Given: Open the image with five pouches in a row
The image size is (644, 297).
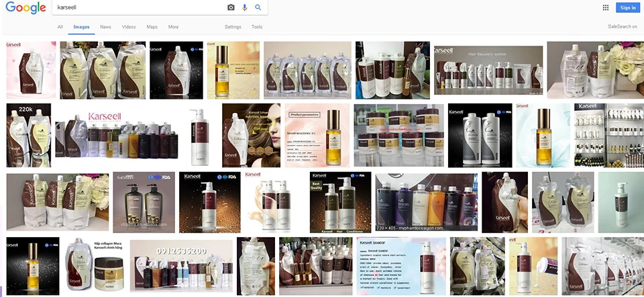Looking at the screenshot, I should (308, 70).
